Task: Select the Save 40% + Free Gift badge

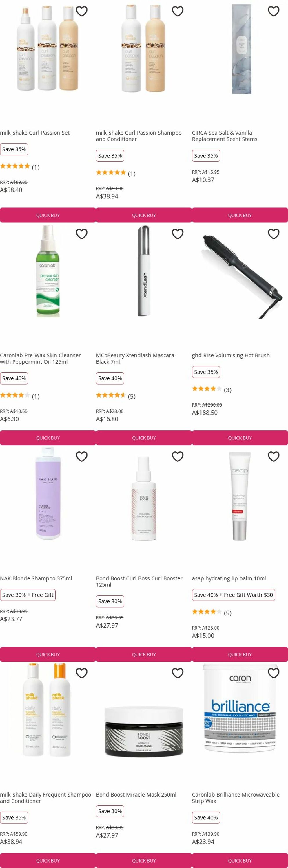Action: point(233,595)
